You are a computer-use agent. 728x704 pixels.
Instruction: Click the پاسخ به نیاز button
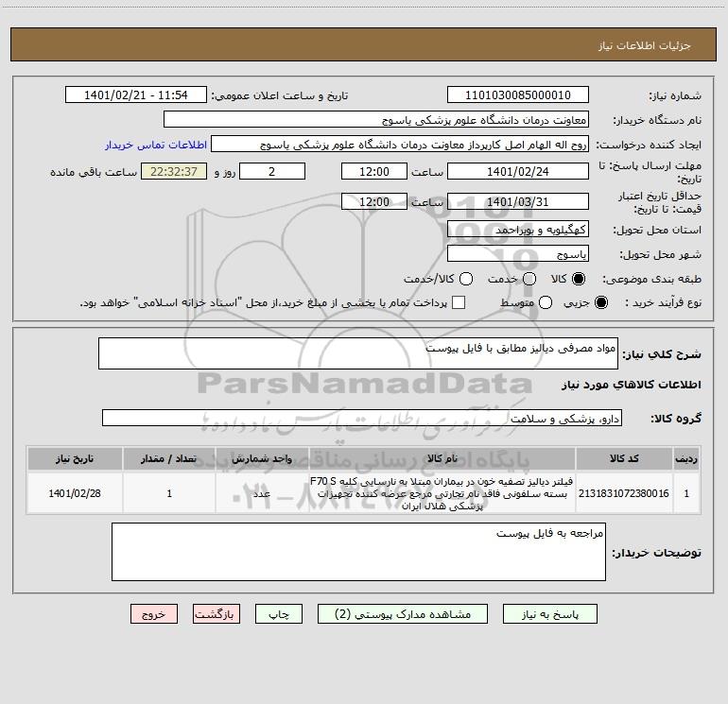pos(550,614)
